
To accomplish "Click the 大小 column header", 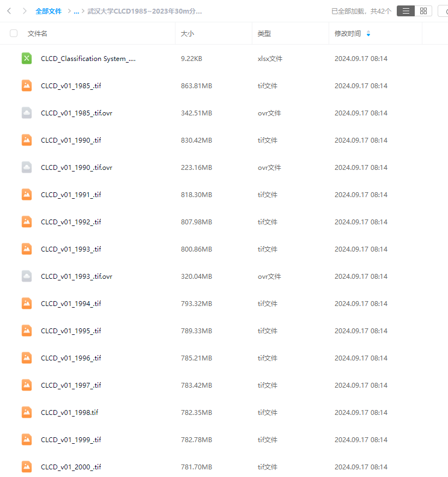I will click(187, 34).
